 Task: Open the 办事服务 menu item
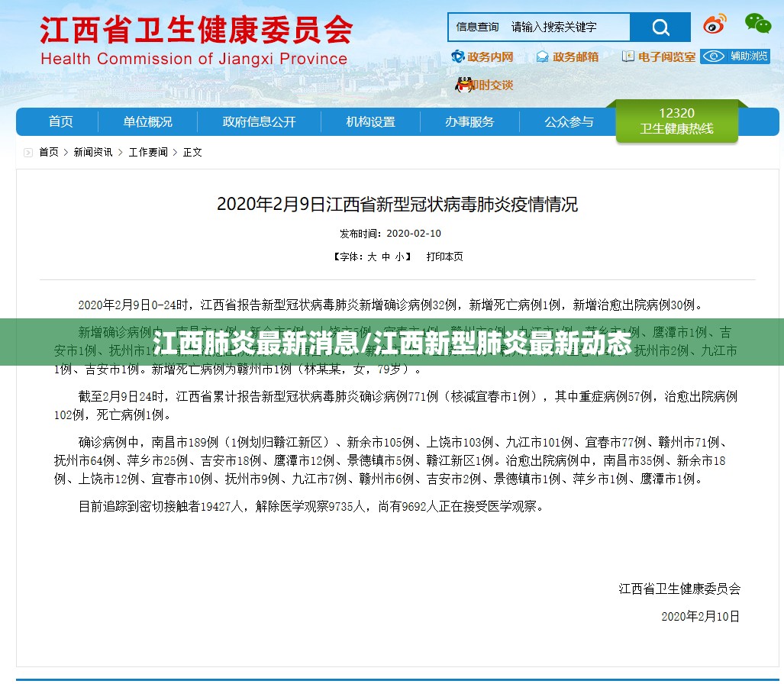coord(469,121)
